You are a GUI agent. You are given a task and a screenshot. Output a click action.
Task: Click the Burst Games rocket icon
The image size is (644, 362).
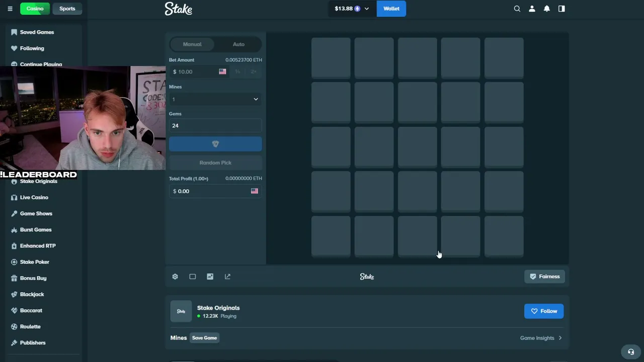(14, 230)
